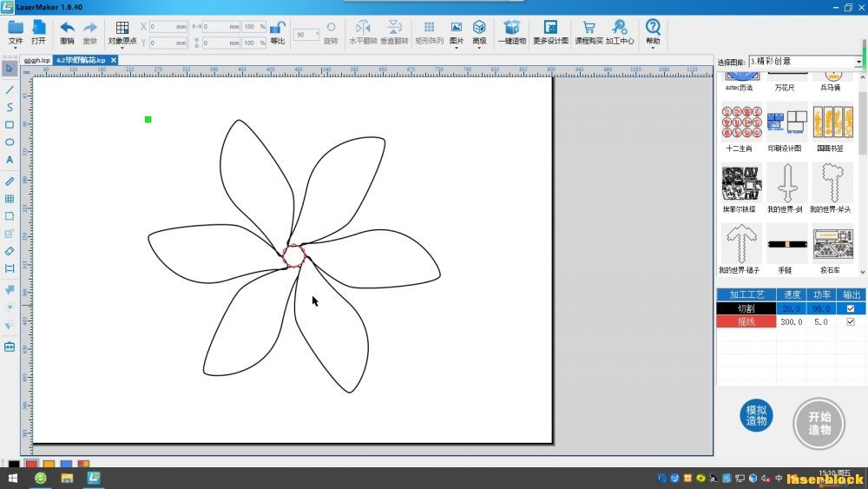Viewport: 868px width, 489px height.
Task: Select the ellipse drawing tool
Action: (10, 142)
